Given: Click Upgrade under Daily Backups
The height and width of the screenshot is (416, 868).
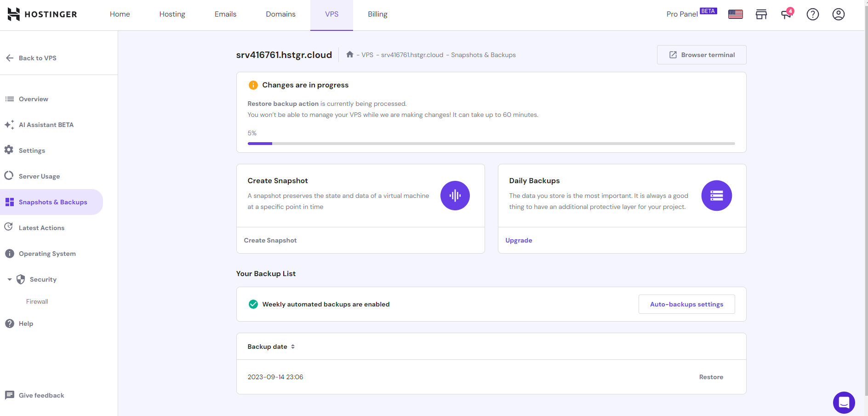Looking at the screenshot, I should [x=519, y=240].
